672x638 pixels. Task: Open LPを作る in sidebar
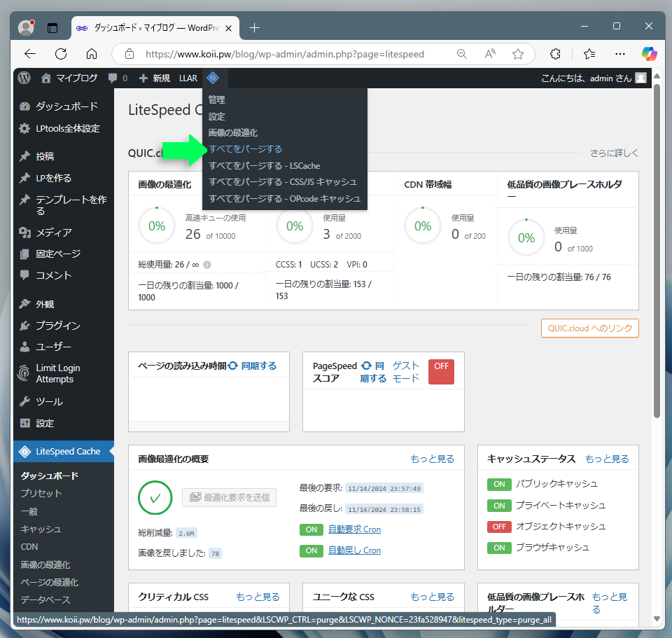tap(64, 178)
